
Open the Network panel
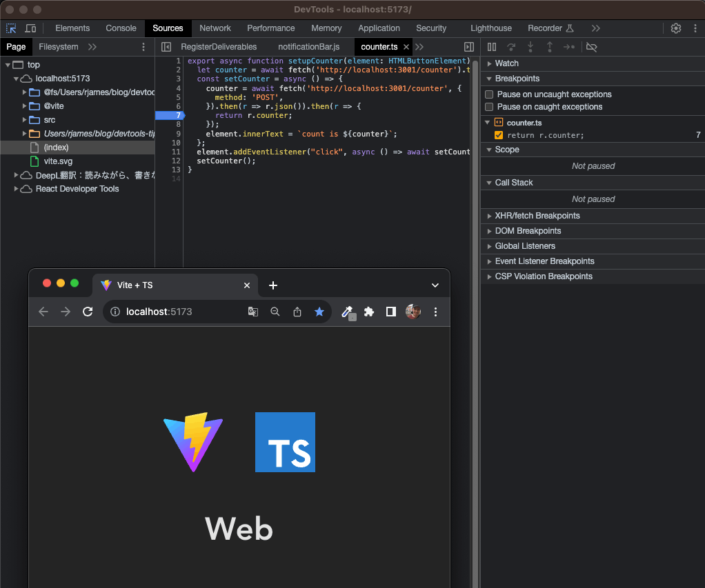[x=215, y=28]
